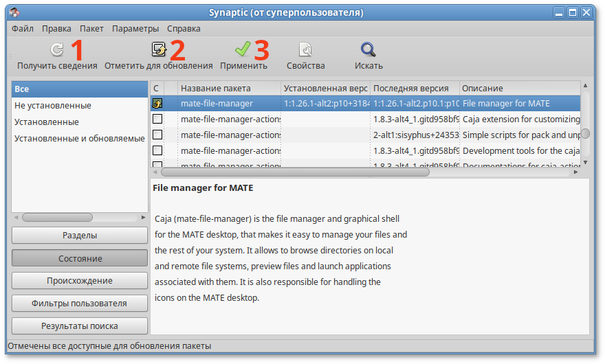
Task: Open the Файл menu
Action: (x=23, y=29)
